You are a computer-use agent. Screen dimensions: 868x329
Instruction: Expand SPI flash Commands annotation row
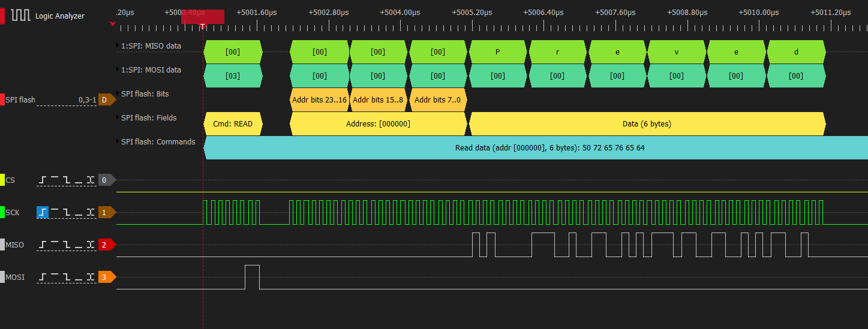click(118, 141)
